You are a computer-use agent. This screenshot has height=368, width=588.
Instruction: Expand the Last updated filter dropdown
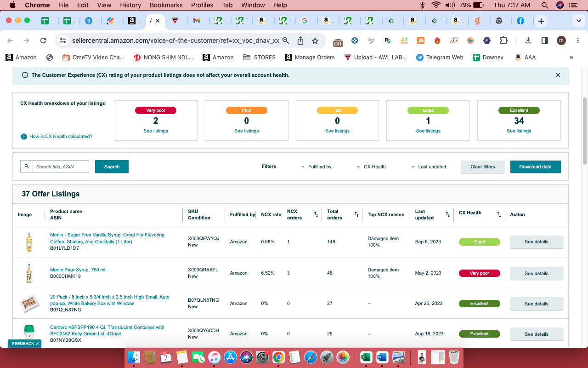coord(429,167)
